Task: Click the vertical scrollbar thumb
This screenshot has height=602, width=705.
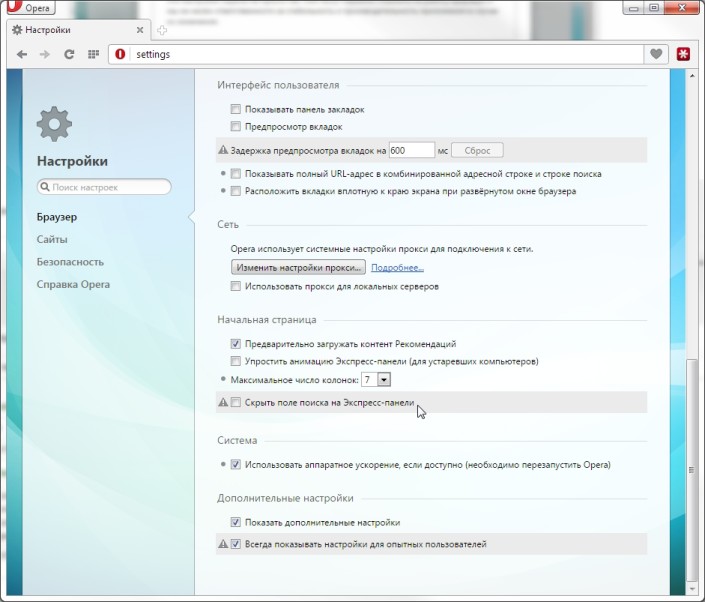Action: [692, 470]
